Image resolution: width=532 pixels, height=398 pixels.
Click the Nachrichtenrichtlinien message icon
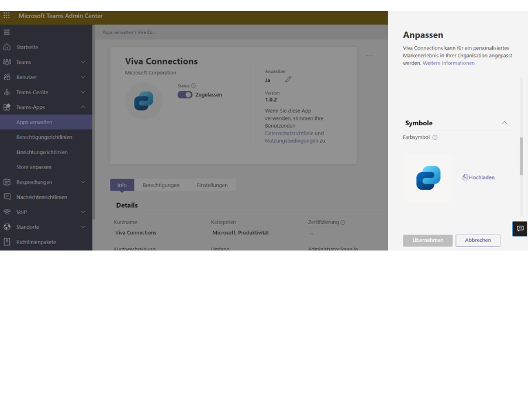[x=7, y=197]
